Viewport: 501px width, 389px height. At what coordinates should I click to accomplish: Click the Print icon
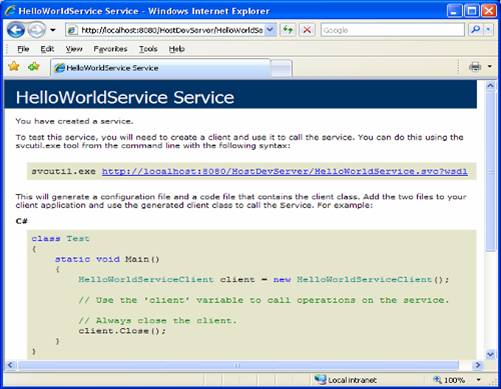pos(475,67)
